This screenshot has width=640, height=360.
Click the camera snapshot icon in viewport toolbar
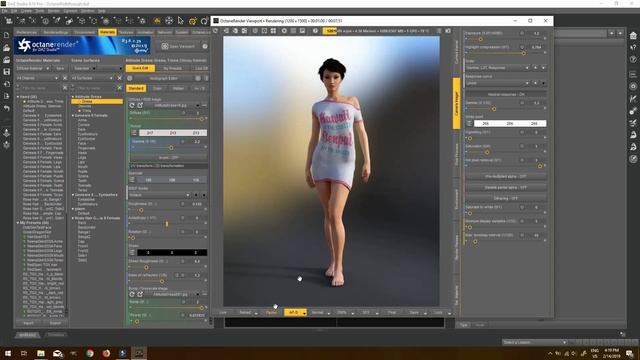448,31
